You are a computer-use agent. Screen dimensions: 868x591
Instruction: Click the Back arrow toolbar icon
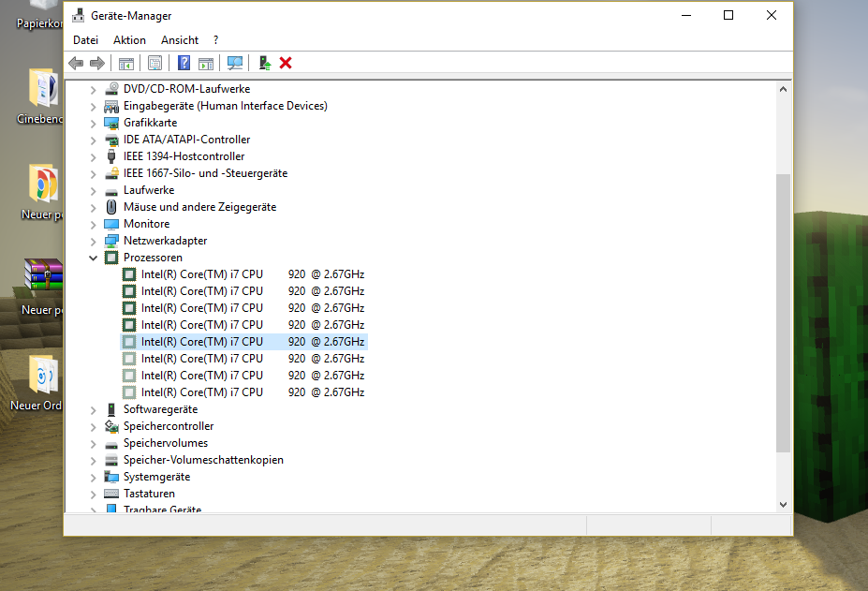point(76,63)
